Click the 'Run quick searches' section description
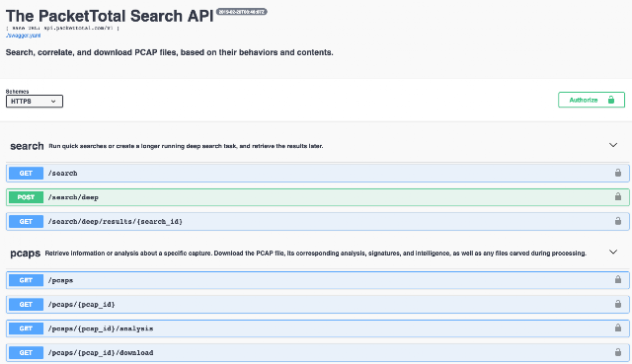The width and height of the screenshot is (632, 364). [x=186, y=146]
